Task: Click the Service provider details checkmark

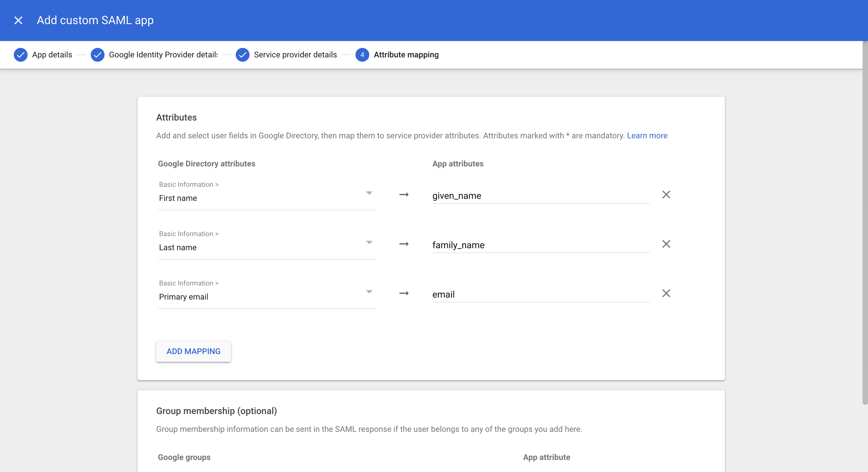Action: tap(243, 55)
